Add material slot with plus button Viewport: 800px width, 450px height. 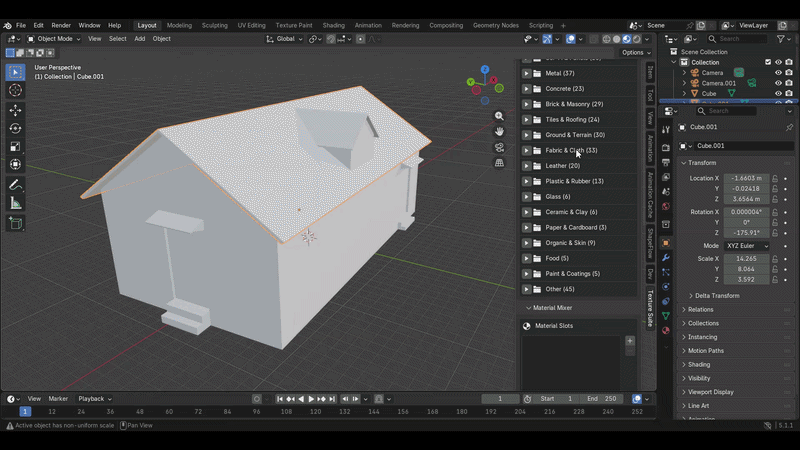[x=630, y=341]
